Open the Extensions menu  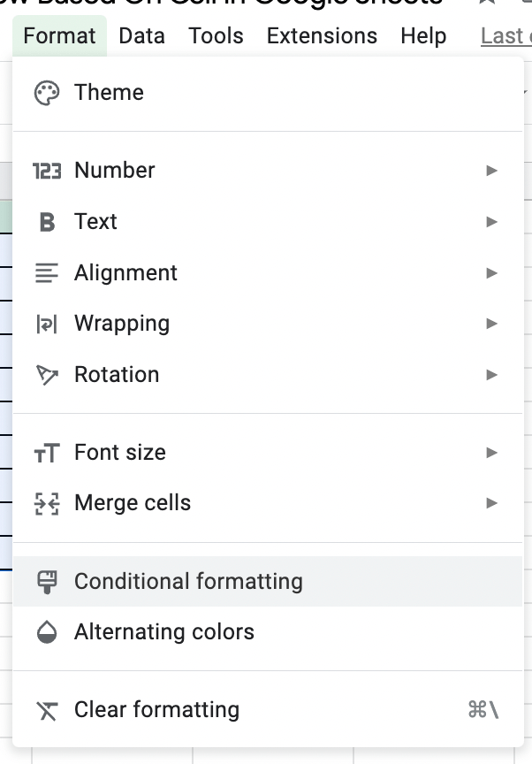322,36
